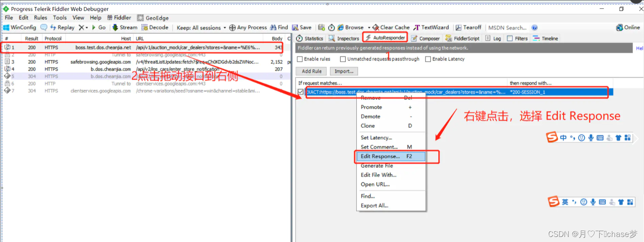The height and width of the screenshot is (242, 644).
Task: Click the 'then respond with...' column header
Action: coord(560,83)
